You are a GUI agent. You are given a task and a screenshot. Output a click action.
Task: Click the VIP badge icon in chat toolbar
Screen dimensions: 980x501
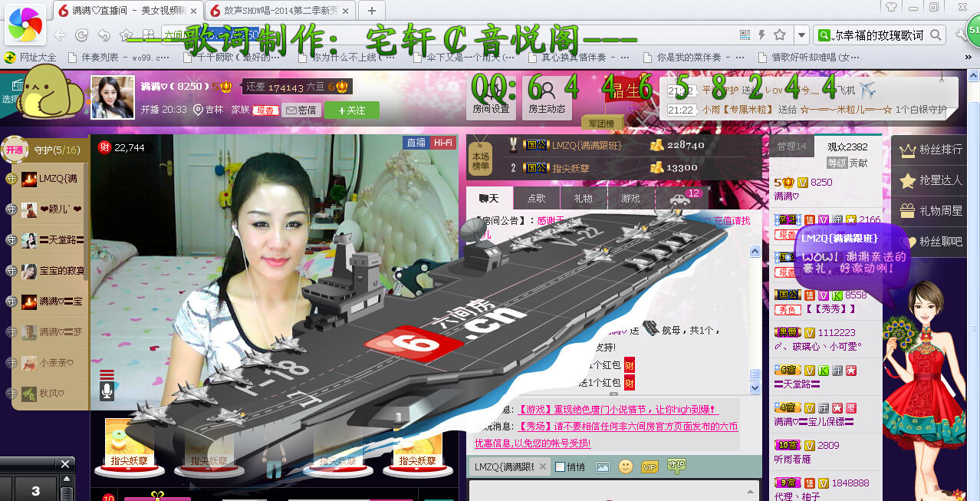[649, 466]
